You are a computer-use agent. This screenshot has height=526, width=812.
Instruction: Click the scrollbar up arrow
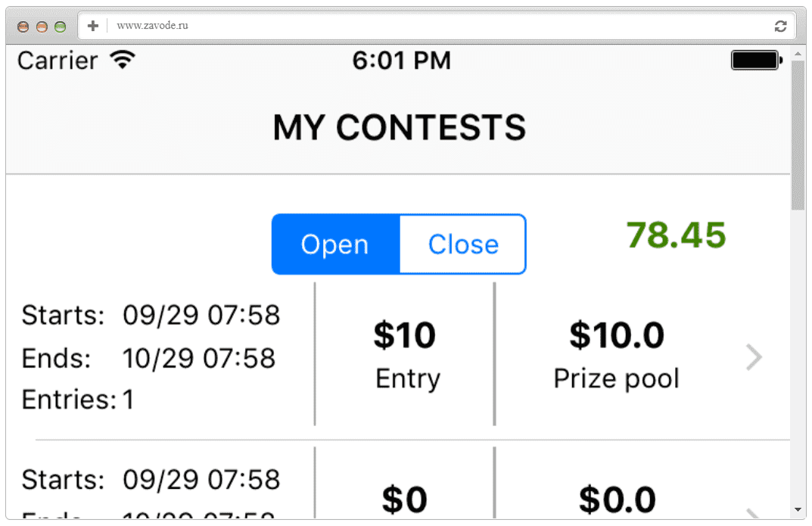point(798,54)
